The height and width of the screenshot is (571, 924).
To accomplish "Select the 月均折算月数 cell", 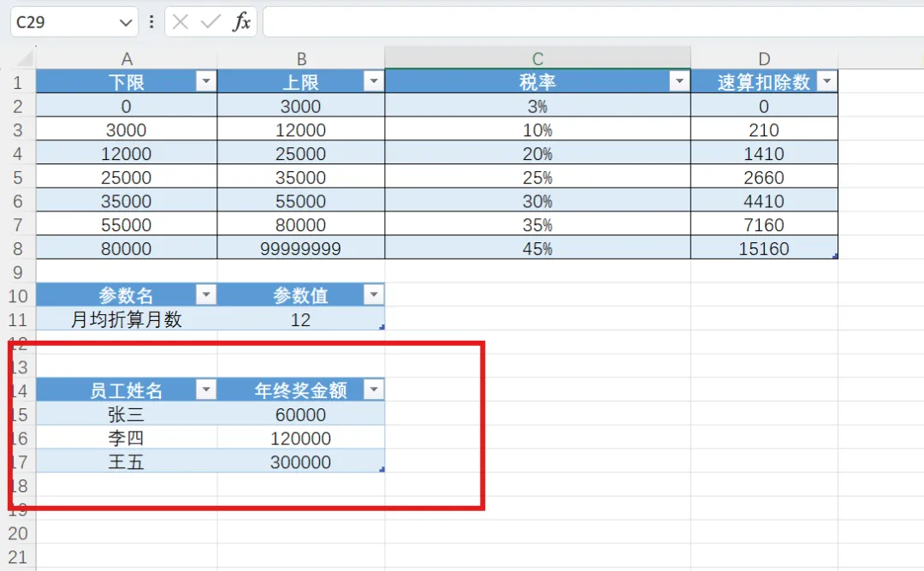I will click(x=127, y=319).
